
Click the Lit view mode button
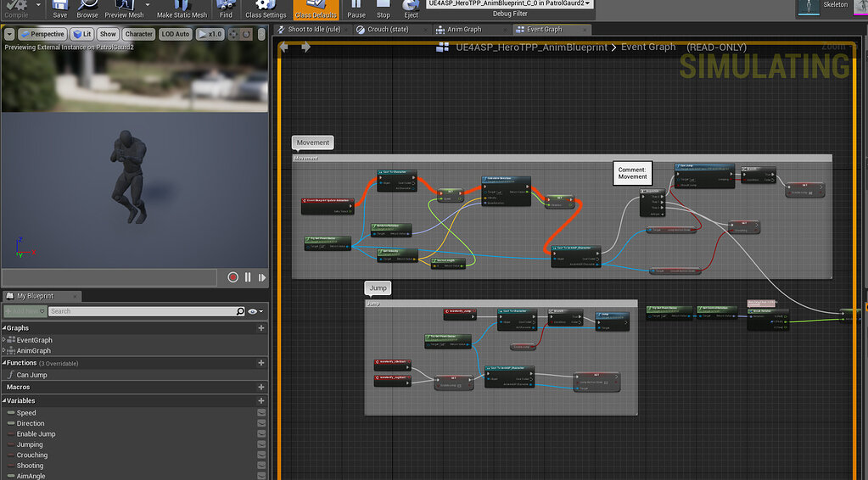pyautogui.click(x=82, y=34)
